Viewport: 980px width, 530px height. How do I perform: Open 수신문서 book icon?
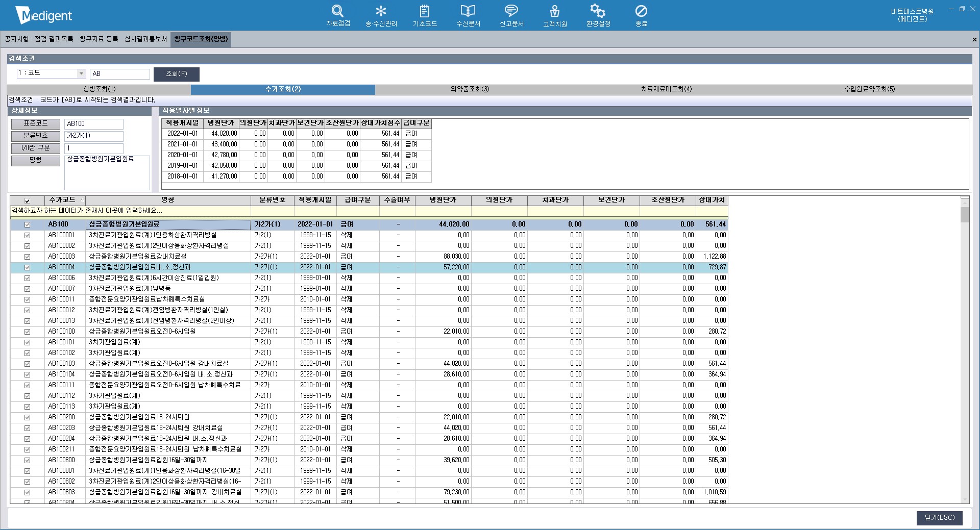pyautogui.click(x=468, y=16)
